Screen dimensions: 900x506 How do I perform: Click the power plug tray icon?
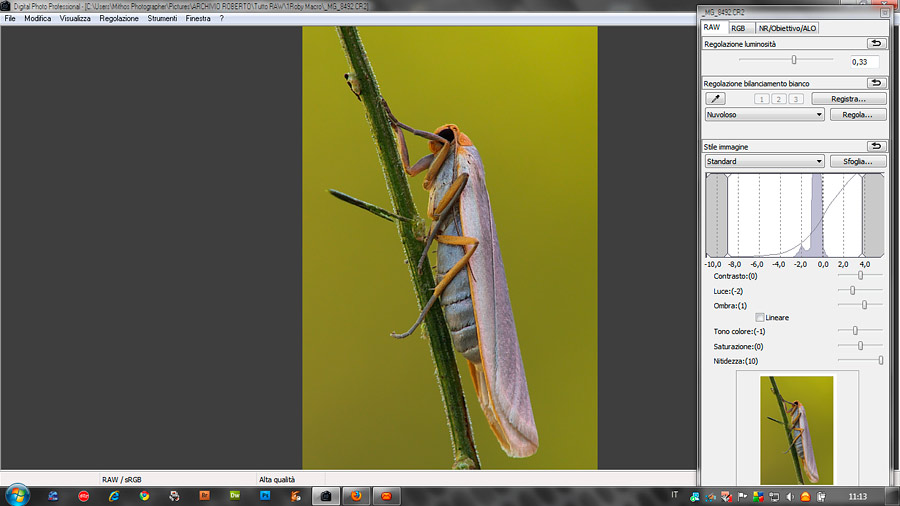point(821,497)
